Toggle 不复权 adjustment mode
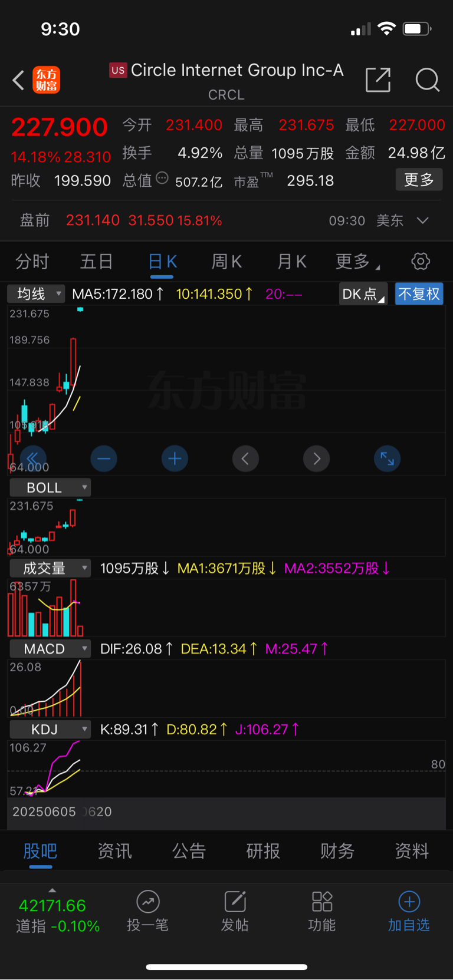Viewport: 453px width, 980px height. pos(419,293)
